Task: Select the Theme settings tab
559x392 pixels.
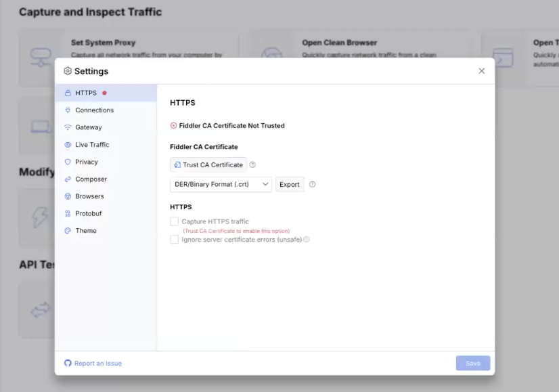Action: 106,231
